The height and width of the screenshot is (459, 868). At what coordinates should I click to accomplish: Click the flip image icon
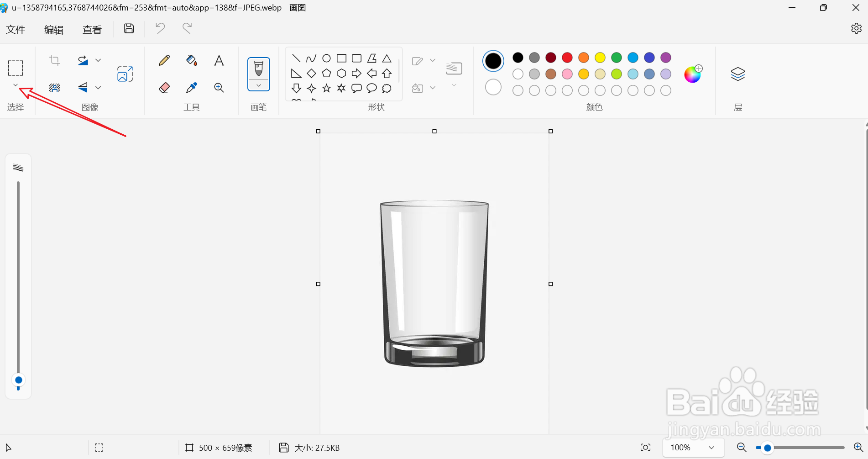click(x=83, y=87)
